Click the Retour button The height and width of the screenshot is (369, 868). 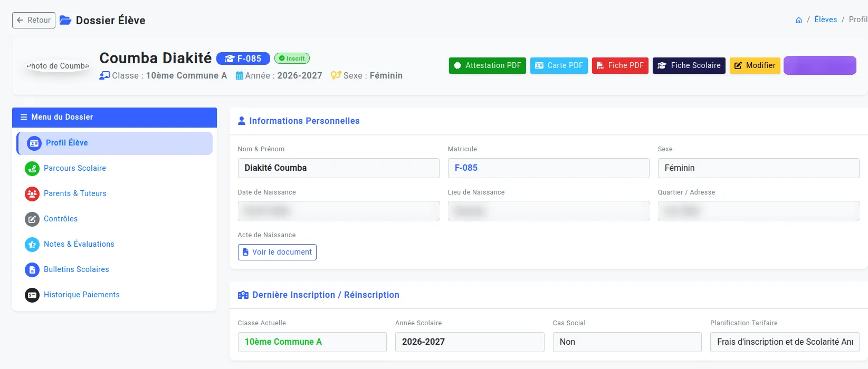(34, 20)
